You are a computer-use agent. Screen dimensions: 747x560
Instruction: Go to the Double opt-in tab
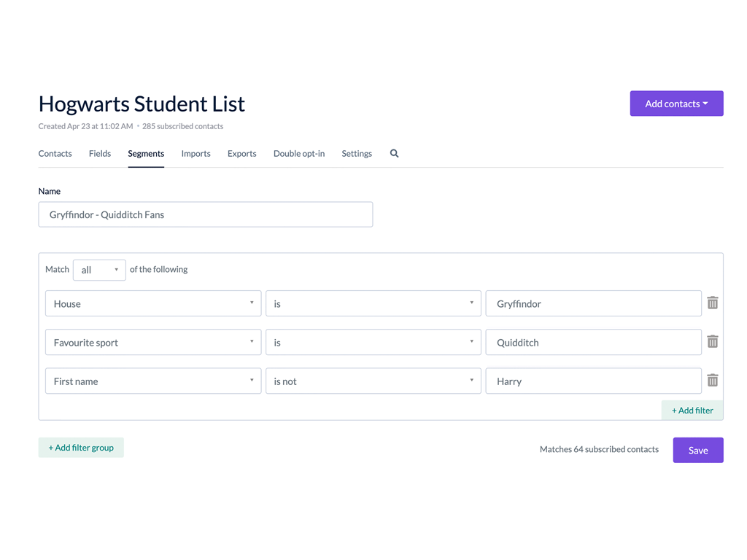point(298,154)
